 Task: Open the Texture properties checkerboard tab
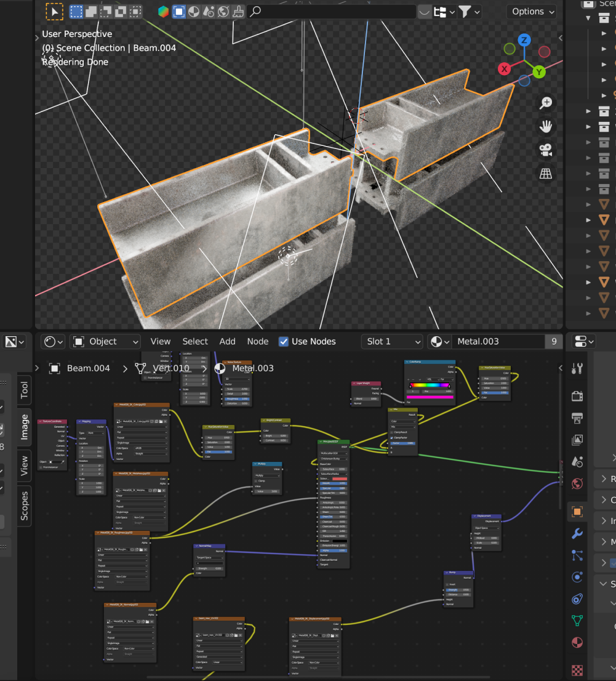[577, 670]
